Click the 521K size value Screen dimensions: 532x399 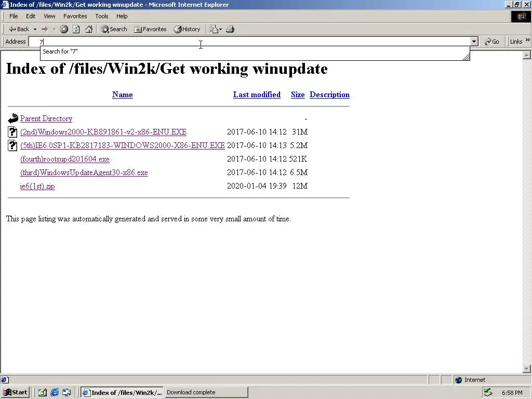coord(298,159)
